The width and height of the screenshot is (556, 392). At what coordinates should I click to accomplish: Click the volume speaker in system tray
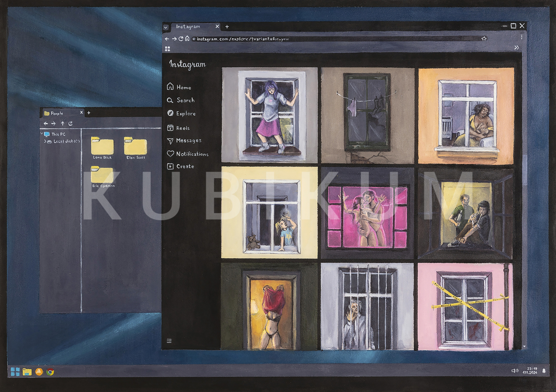pyautogui.click(x=515, y=371)
